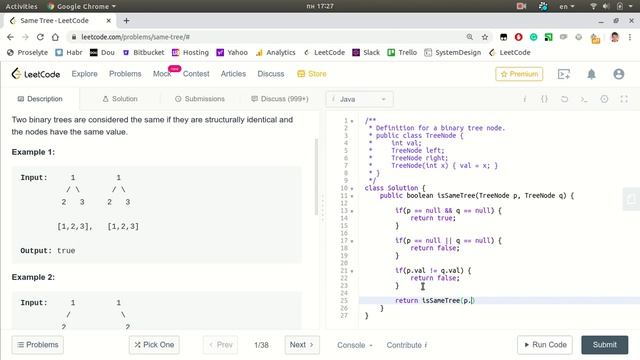Click the LeetCode logo
This screenshot has width=640, height=360.
point(36,74)
